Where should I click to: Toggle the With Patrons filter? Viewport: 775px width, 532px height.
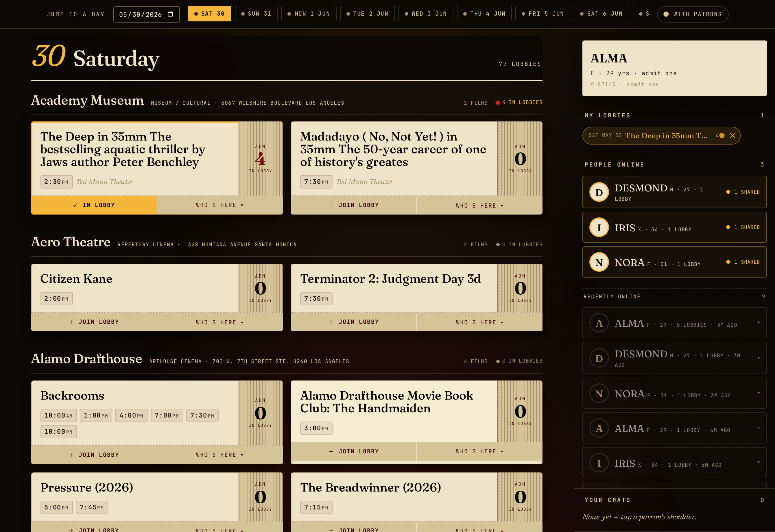pos(693,14)
